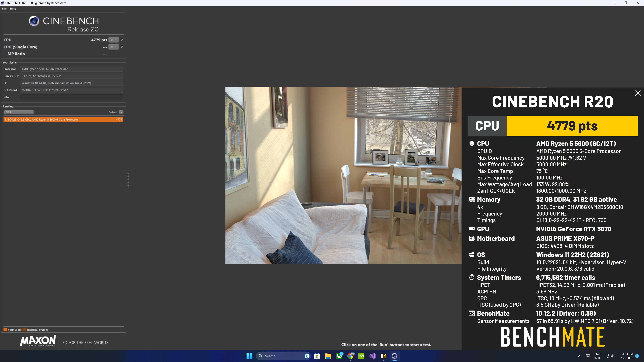644x362 pixels.
Task: Toggle the CPU test checkbox
Action: point(122,40)
